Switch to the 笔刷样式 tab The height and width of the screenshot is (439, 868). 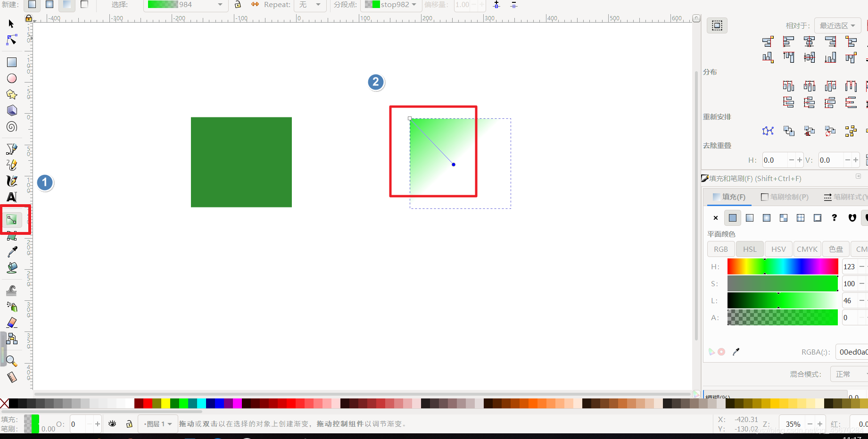tap(845, 197)
